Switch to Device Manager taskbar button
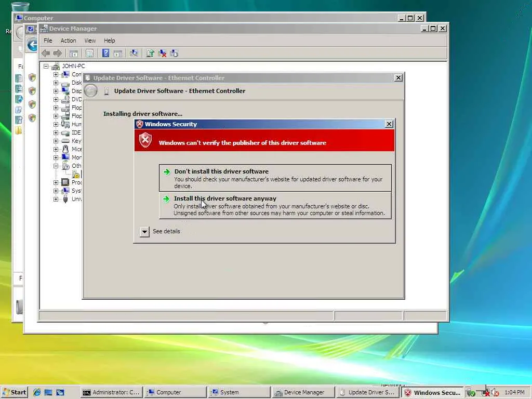The width and height of the screenshot is (532, 399). (303, 392)
